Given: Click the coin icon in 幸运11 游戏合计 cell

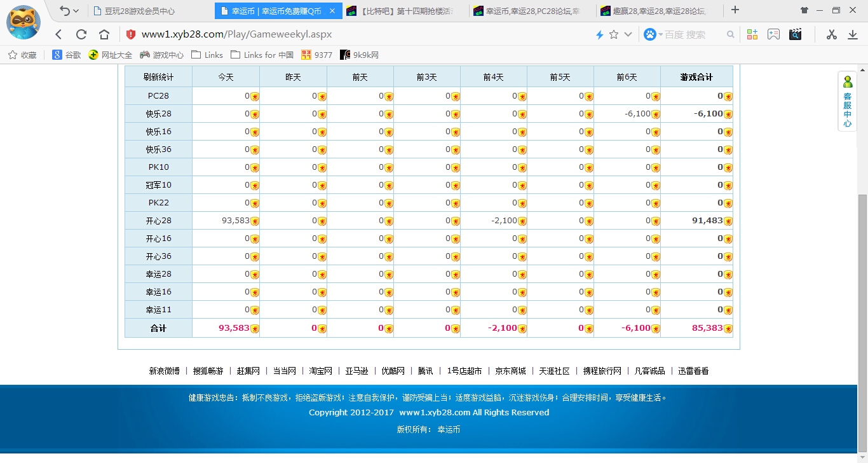Looking at the screenshot, I should (728, 310).
